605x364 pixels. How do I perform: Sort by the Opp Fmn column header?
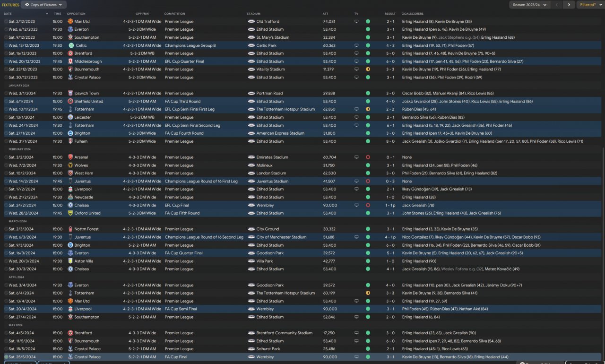pyautogui.click(x=142, y=14)
